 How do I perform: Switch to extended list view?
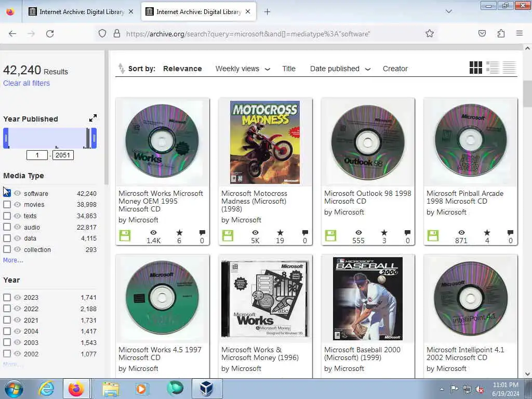pyautogui.click(x=493, y=68)
